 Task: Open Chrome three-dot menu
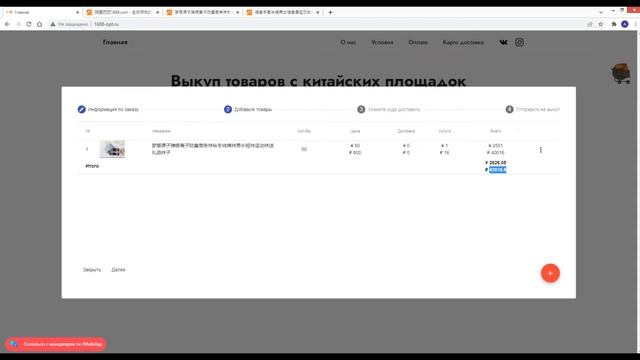point(635,24)
